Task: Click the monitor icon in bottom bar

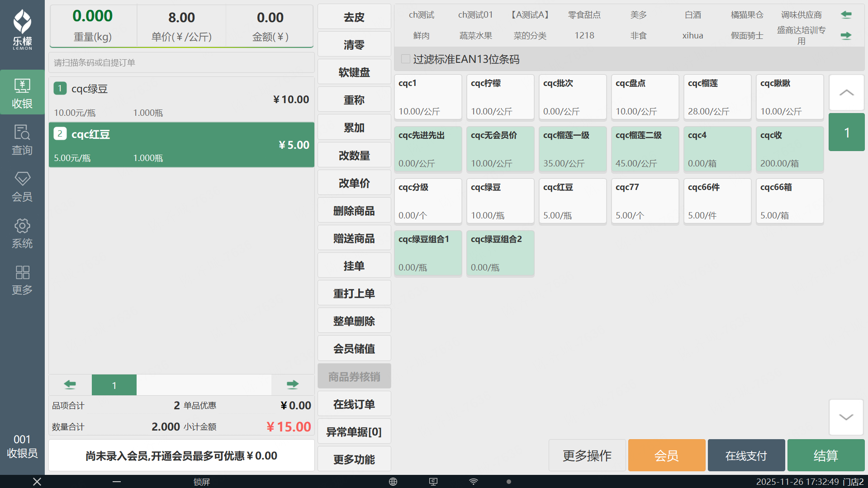Action: coord(433,482)
